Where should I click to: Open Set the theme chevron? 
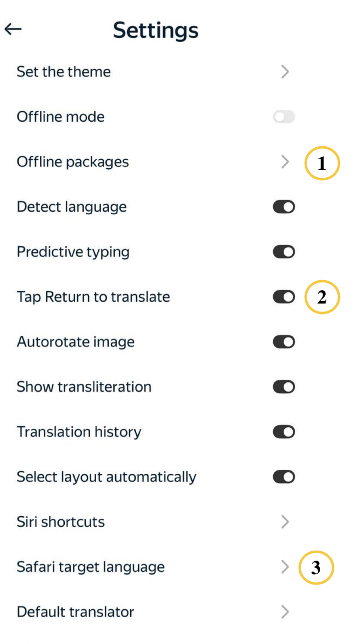(x=285, y=72)
